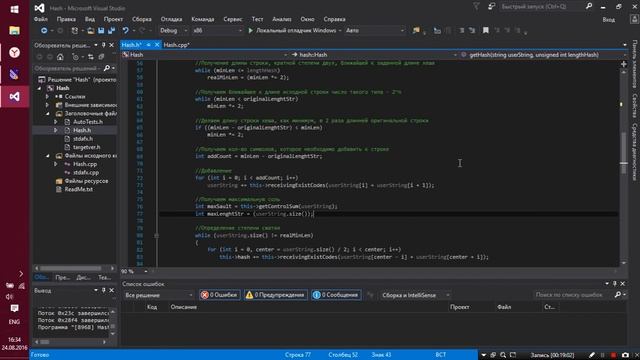The height and width of the screenshot is (360, 640).
Task: Select AutoTests.h in Solution Explorer
Action: coord(88,122)
